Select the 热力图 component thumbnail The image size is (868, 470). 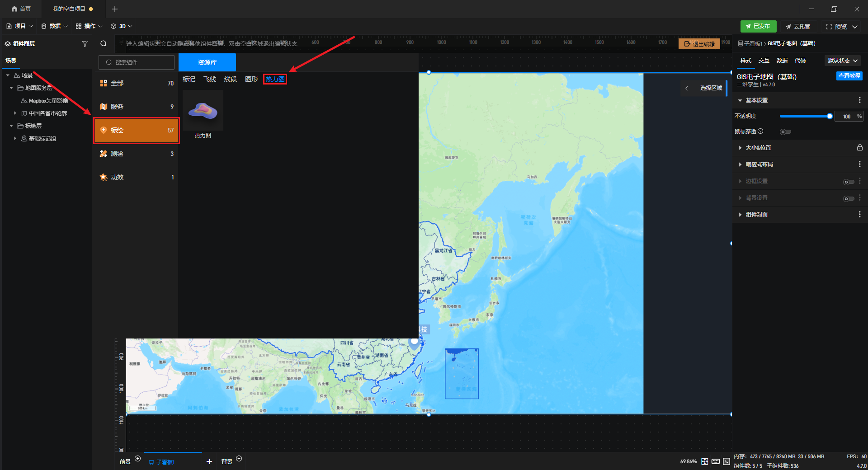(203, 111)
